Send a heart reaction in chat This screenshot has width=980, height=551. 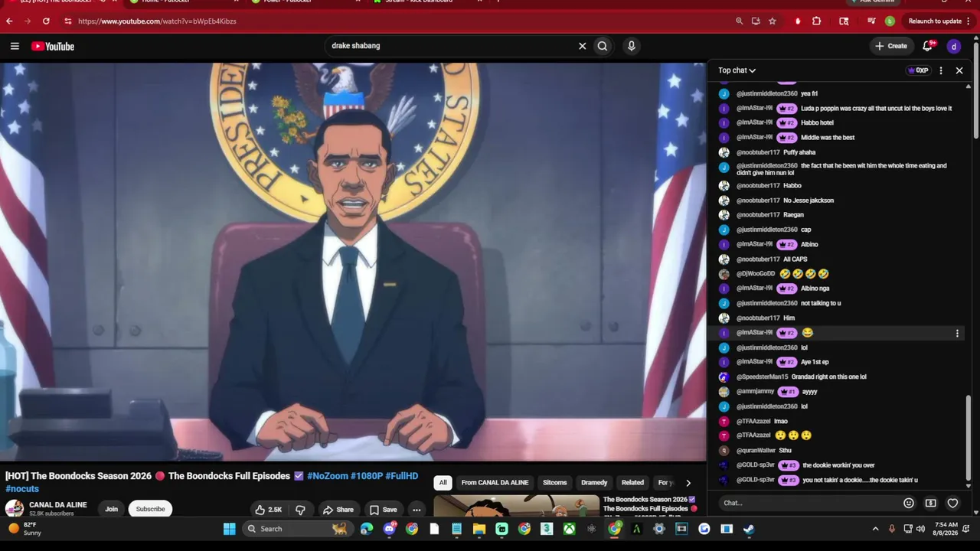(x=952, y=503)
